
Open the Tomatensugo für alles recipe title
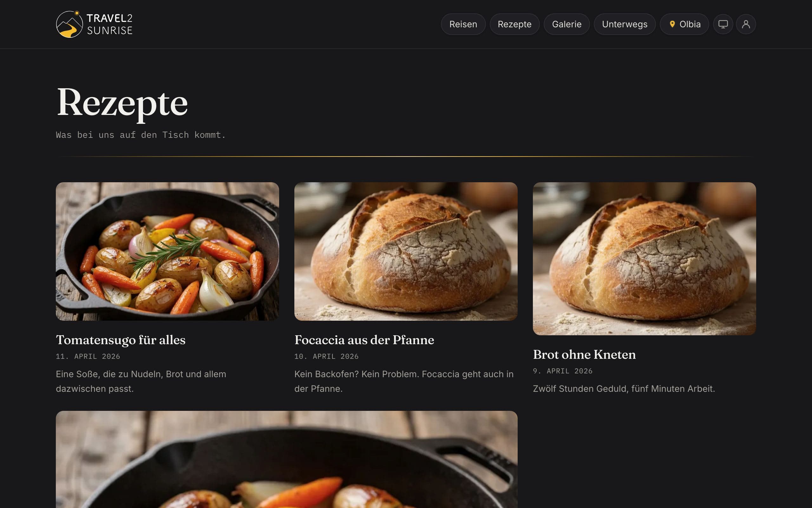121,340
